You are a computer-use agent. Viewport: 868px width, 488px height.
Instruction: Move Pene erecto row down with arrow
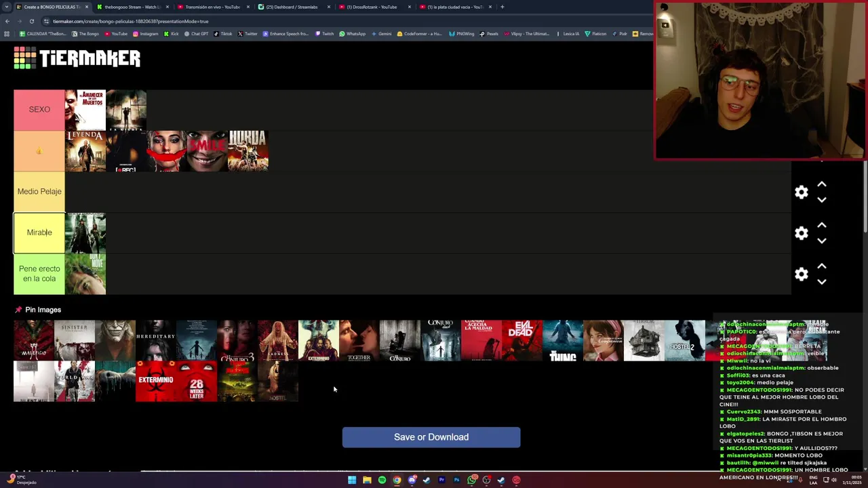822,282
